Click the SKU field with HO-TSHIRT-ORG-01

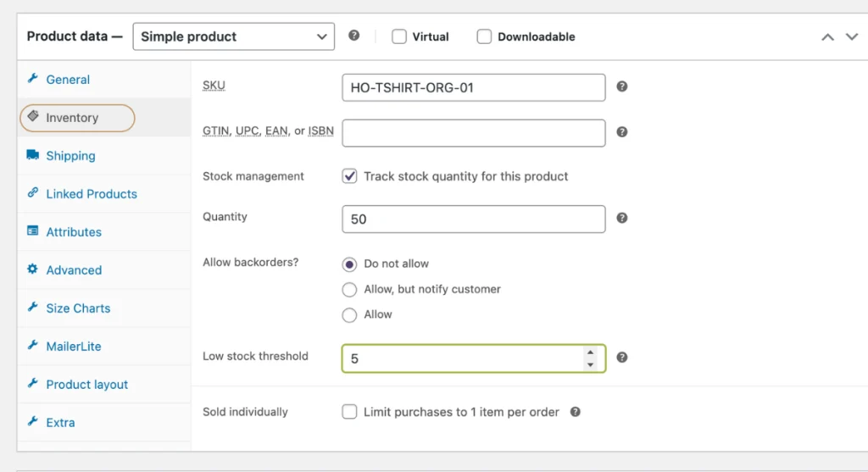[x=473, y=87]
